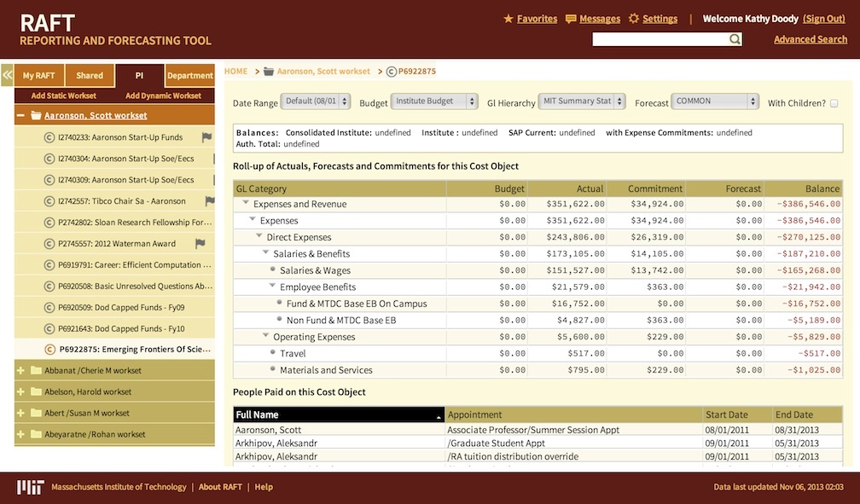This screenshot has width=860, height=504.
Task: Collapse the Aaronson, Scott workset with minus
Action: pos(20,116)
